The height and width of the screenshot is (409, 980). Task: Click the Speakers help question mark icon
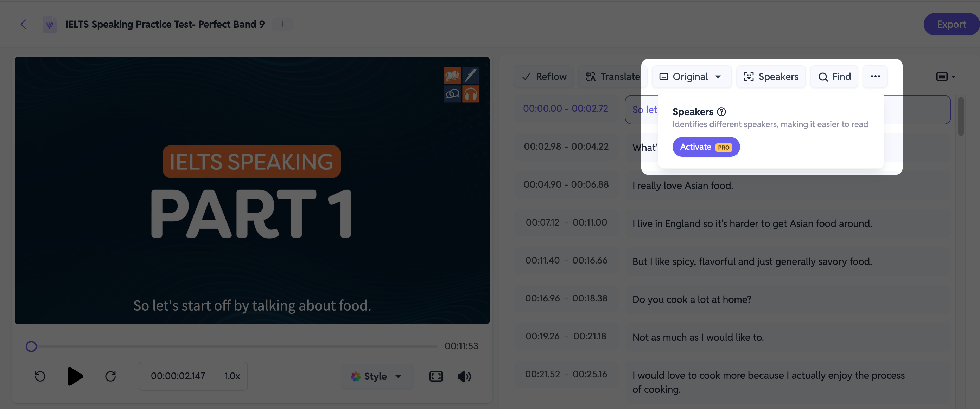point(721,112)
